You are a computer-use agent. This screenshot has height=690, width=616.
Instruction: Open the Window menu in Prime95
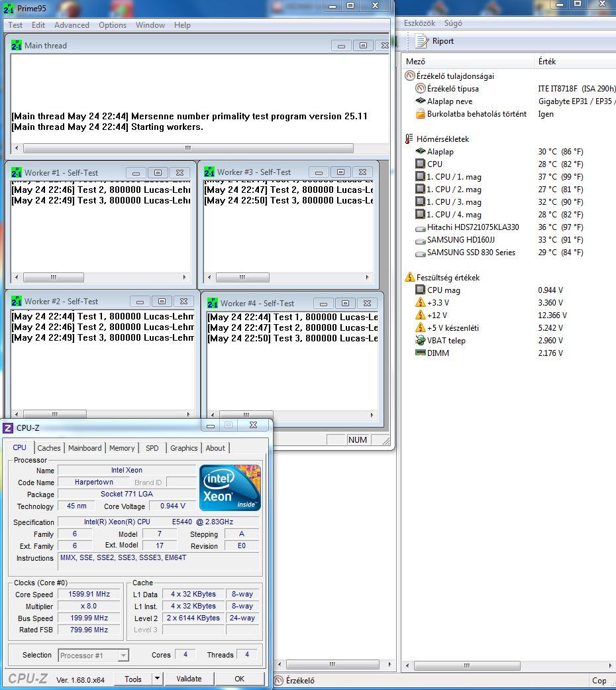[x=150, y=25]
